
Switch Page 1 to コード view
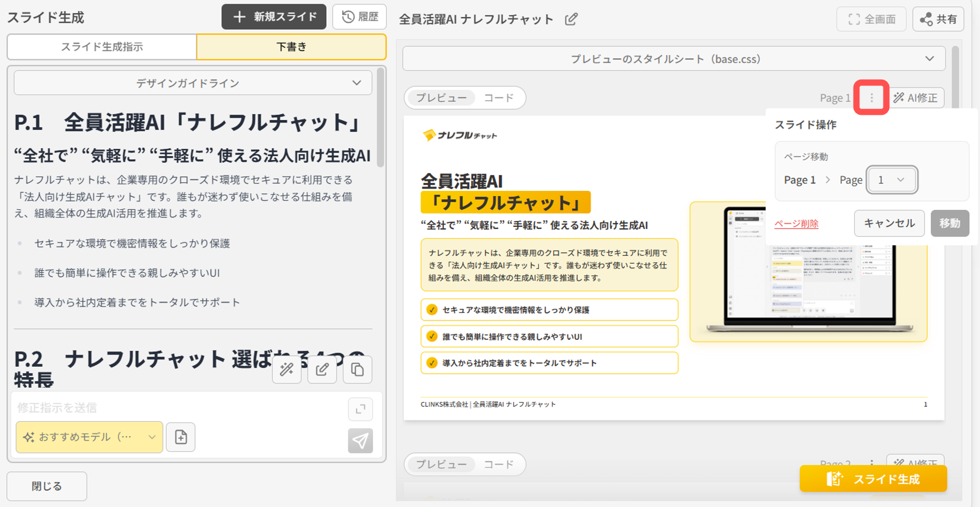pos(499,98)
